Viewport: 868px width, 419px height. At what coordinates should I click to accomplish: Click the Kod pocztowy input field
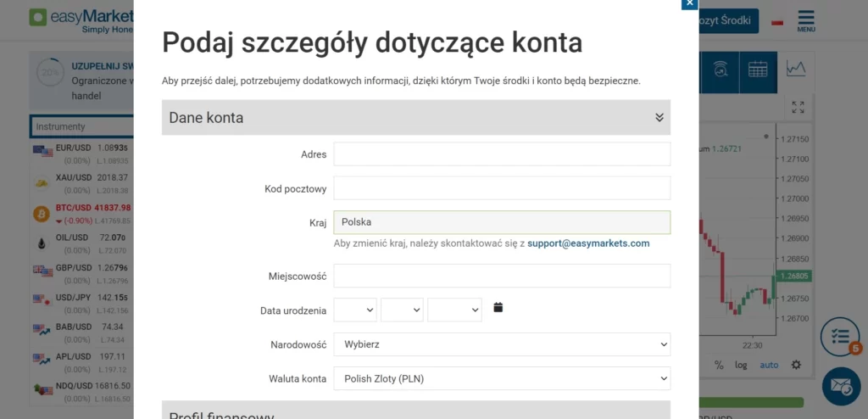click(x=502, y=188)
